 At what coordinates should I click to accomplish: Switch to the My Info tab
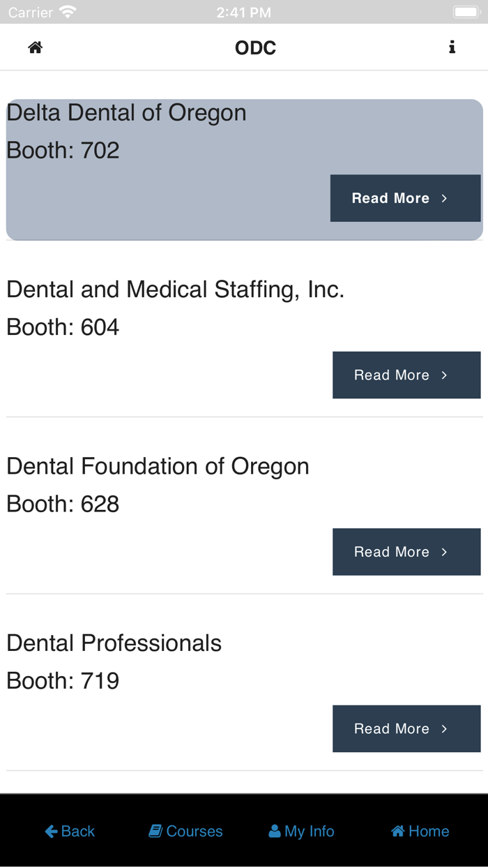301,830
